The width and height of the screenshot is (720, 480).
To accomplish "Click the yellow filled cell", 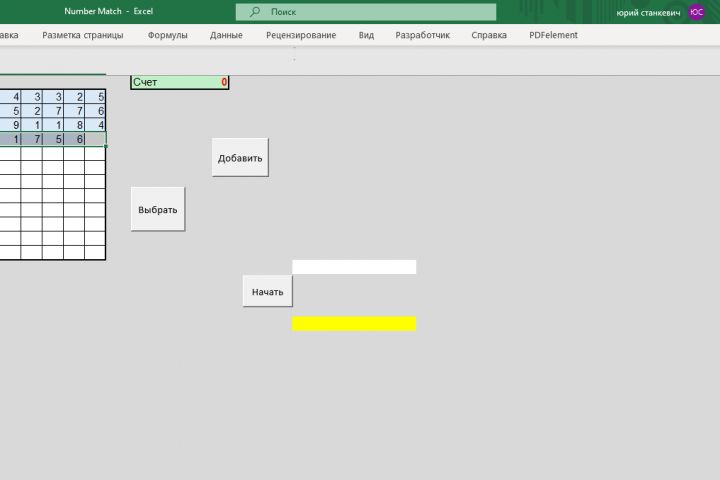I will 354,323.
